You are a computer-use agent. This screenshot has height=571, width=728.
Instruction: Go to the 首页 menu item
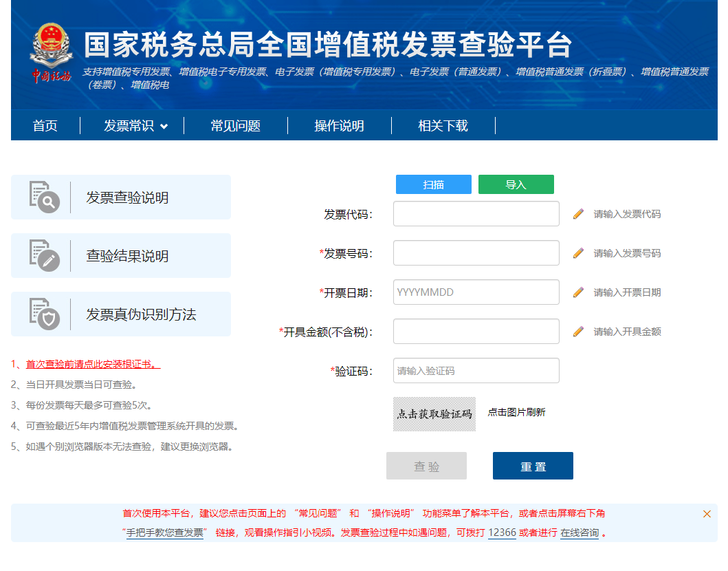click(x=45, y=126)
